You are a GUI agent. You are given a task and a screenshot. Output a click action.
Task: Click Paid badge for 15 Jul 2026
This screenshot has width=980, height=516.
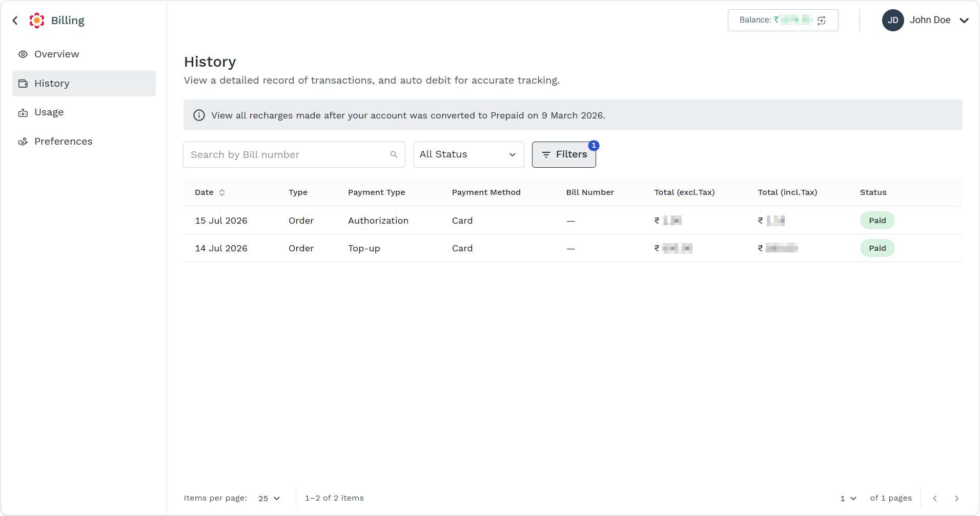point(877,221)
